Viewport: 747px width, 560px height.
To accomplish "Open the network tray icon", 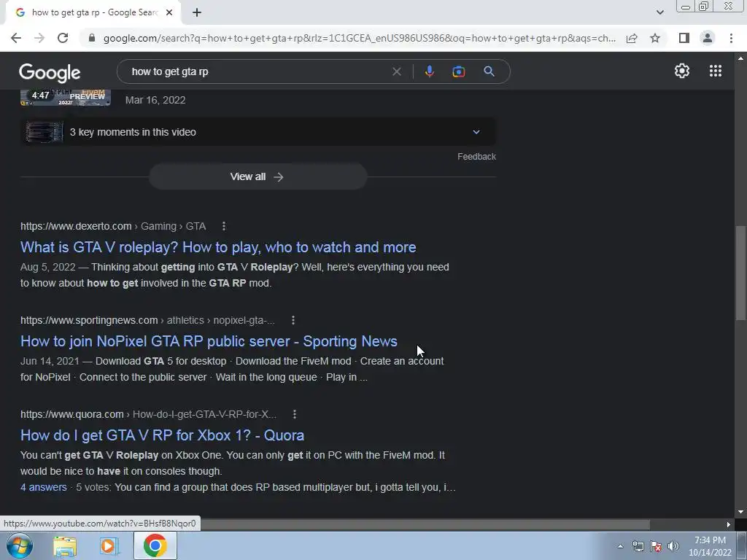I will click(638, 546).
